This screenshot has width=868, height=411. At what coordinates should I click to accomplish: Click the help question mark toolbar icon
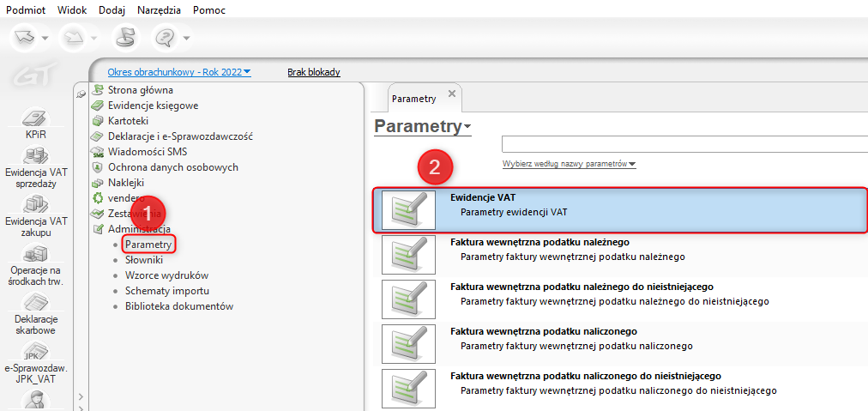click(165, 37)
